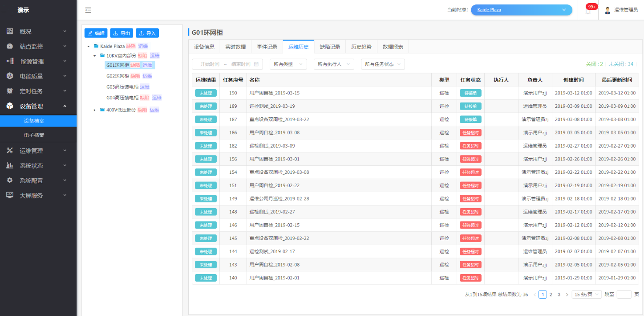The width and height of the screenshot is (644, 316).
Task: Click the sidebar collapse hamburger icon
Action: (88, 10)
